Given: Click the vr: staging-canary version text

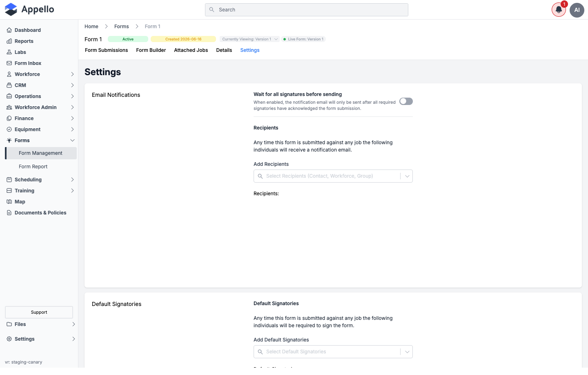Looking at the screenshot, I should pos(24,362).
